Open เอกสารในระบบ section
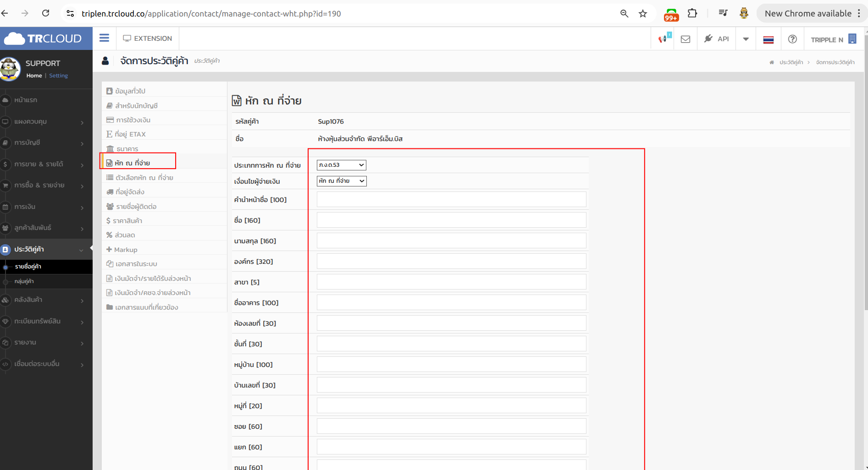This screenshot has width=868, height=470. click(x=164, y=263)
